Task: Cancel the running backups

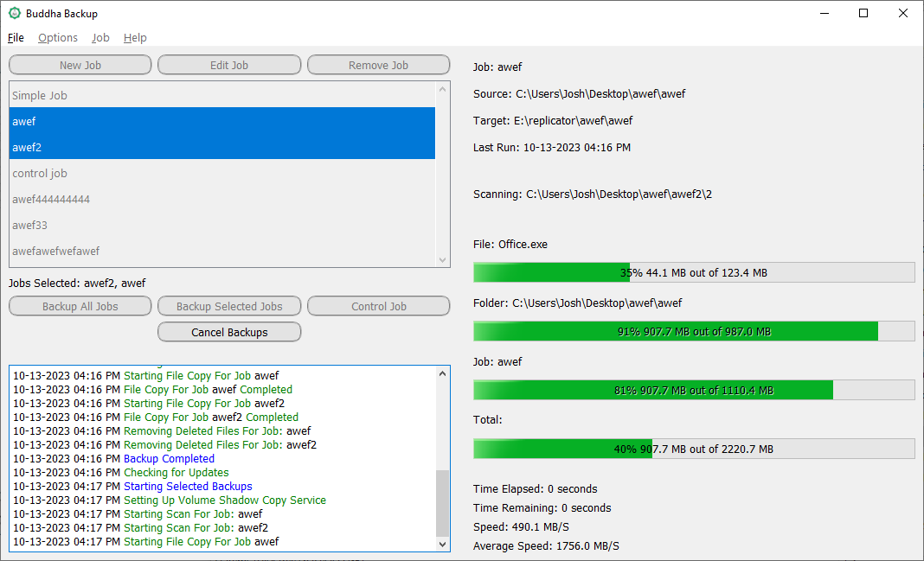Action: [229, 332]
